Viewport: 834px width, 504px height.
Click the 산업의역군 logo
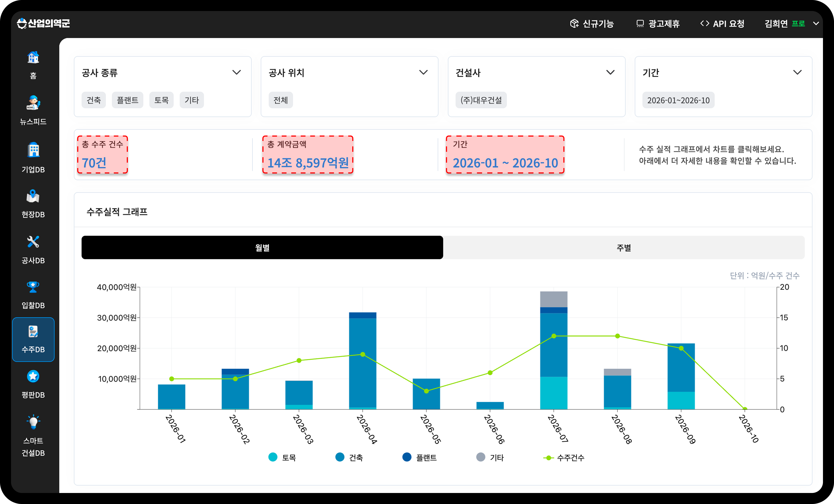pos(43,23)
